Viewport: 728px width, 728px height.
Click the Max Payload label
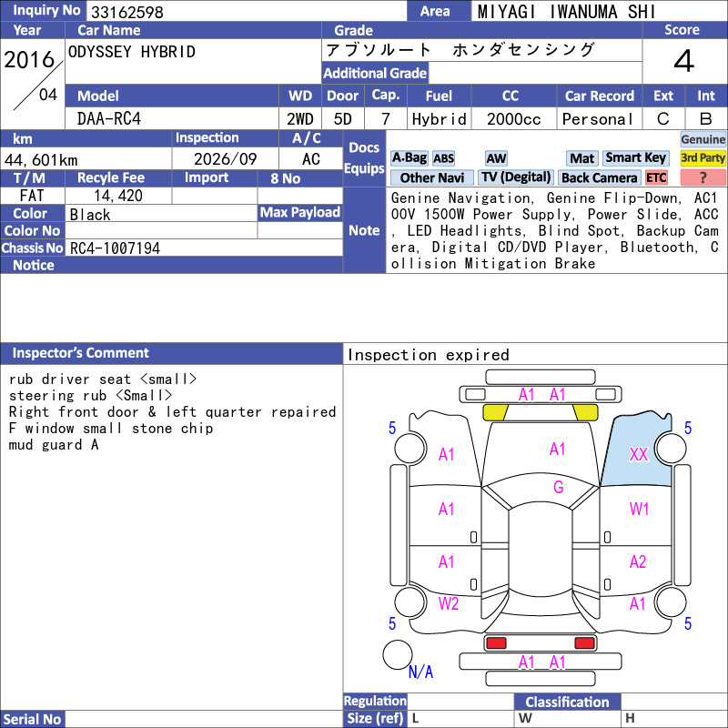click(x=300, y=212)
